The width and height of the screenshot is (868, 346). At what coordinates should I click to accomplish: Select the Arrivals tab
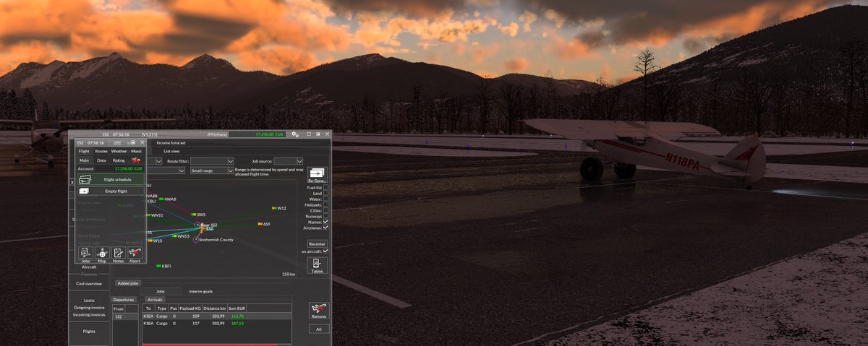(155, 299)
